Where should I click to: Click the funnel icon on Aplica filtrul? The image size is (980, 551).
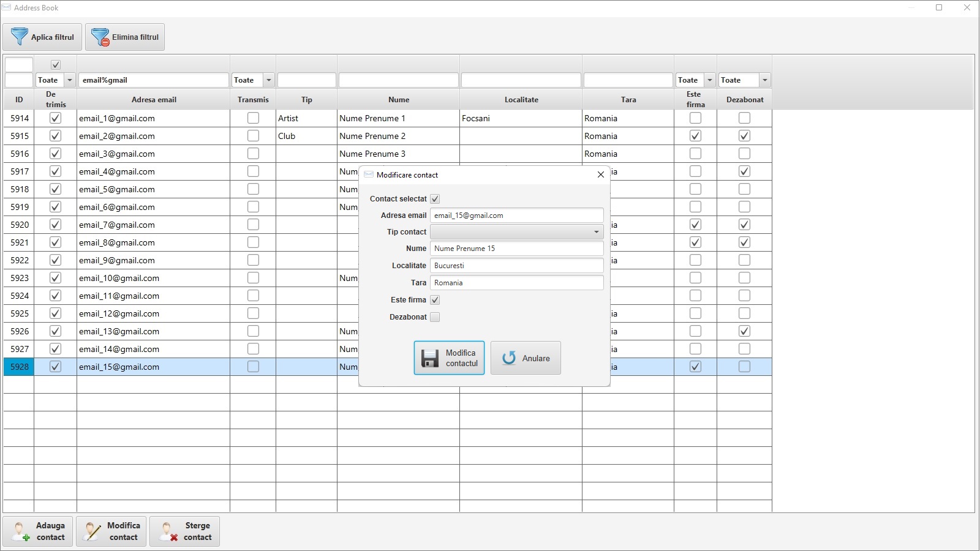point(20,37)
